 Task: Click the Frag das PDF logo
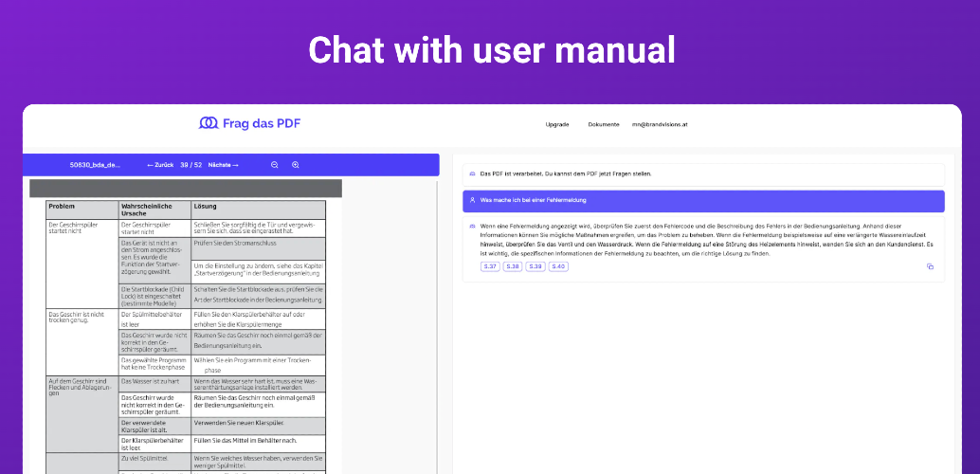(x=249, y=123)
